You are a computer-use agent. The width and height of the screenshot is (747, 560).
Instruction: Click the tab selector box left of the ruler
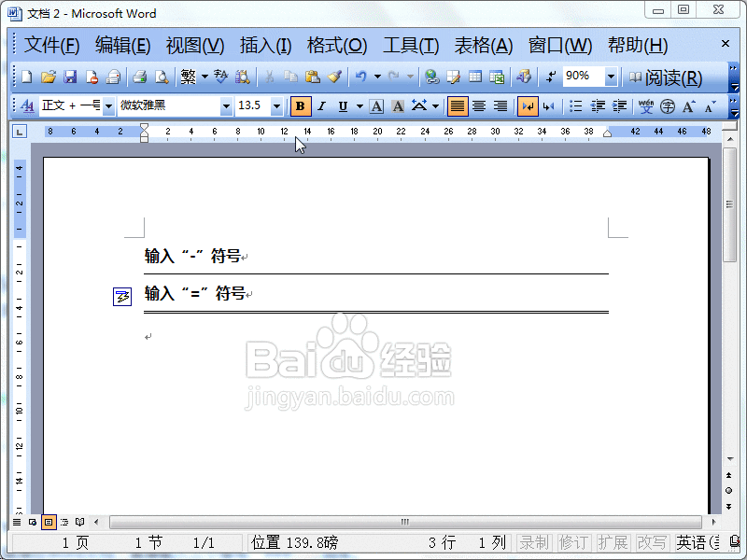[20, 132]
